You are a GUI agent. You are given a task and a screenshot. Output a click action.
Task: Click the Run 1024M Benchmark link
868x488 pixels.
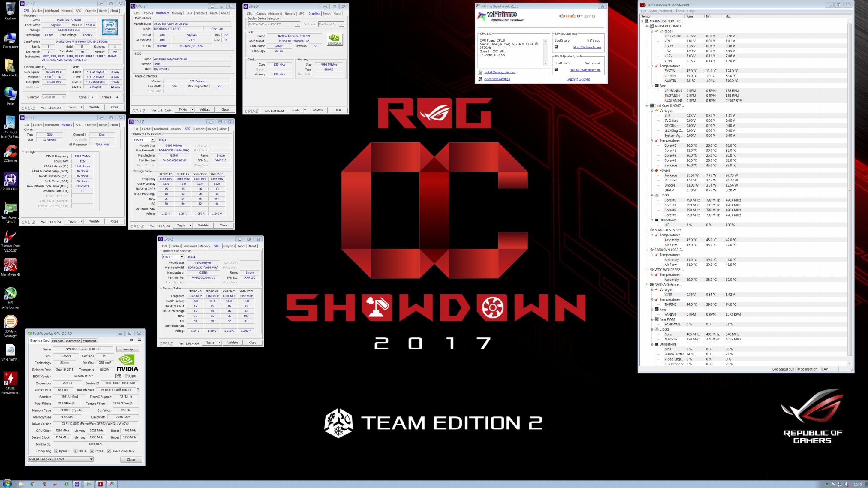click(x=585, y=70)
